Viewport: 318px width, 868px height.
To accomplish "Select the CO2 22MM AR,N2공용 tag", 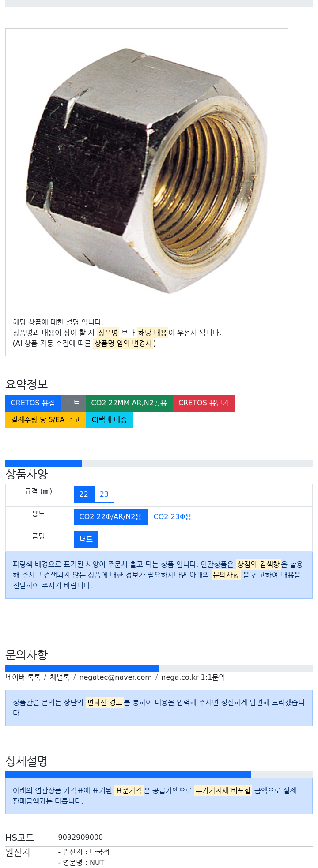I will click(x=129, y=403).
